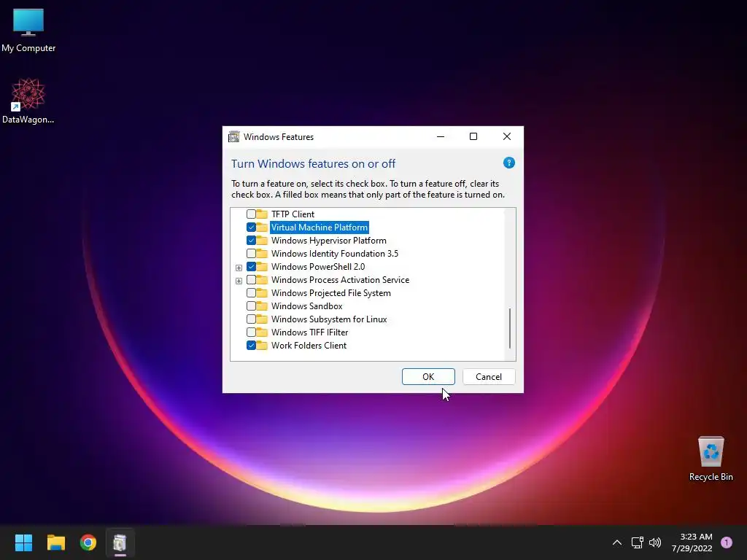Click the Windows Sandbox folder icon

pyautogui.click(x=262, y=306)
